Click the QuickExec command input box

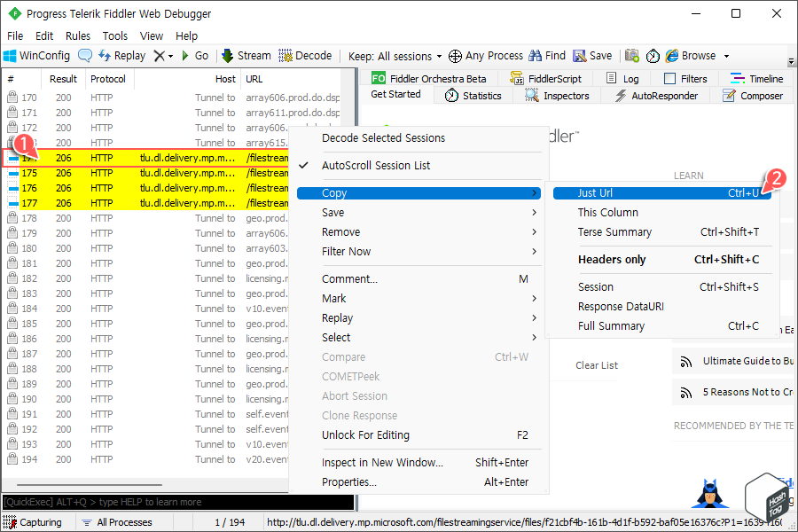[178, 502]
